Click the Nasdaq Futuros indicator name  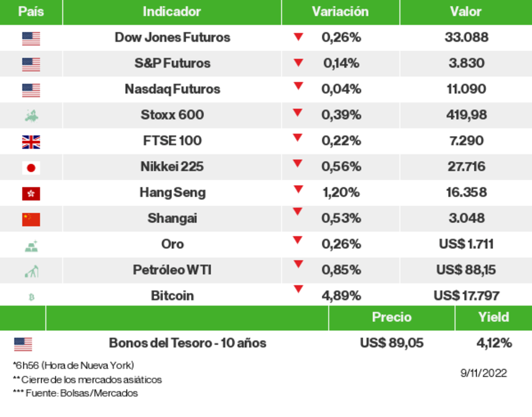click(x=172, y=89)
